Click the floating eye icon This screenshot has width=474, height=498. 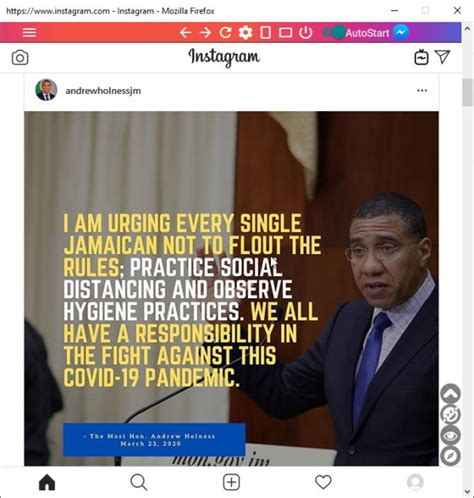click(x=450, y=435)
